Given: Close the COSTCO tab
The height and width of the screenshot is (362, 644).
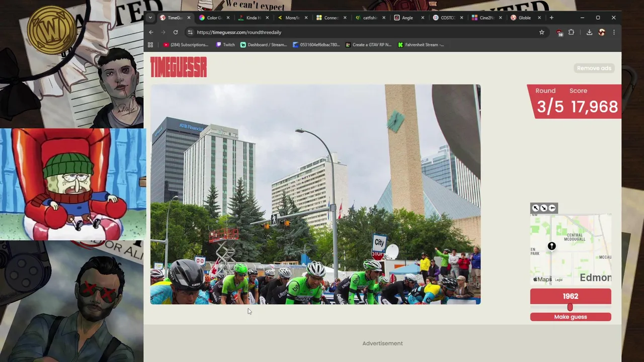Looking at the screenshot, I should point(461,18).
